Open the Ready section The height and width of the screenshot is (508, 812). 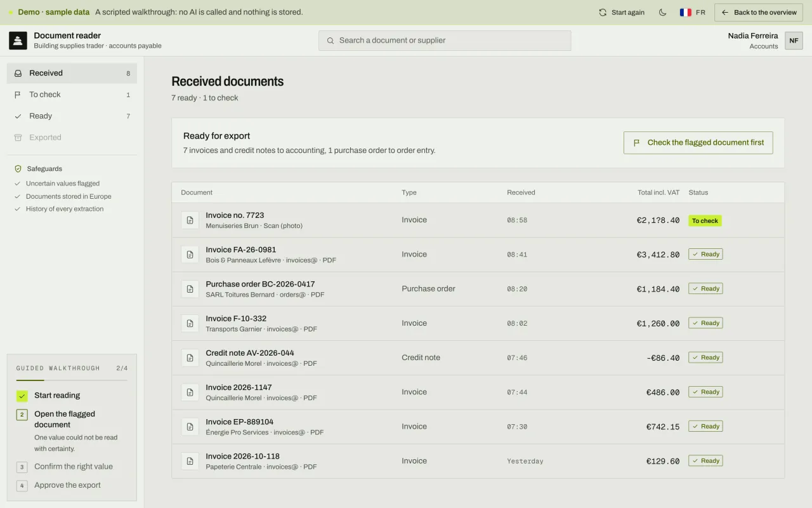pos(72,116)
